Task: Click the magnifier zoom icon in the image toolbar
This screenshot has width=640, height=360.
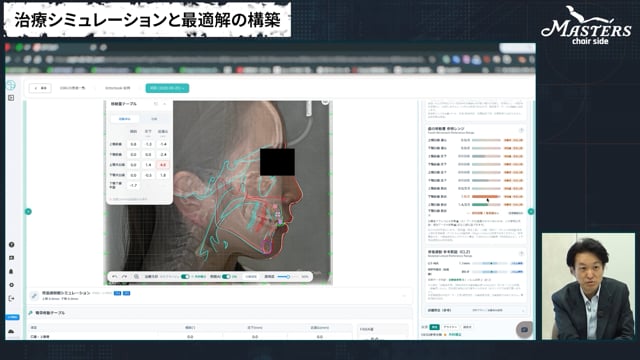Action: 136,277
